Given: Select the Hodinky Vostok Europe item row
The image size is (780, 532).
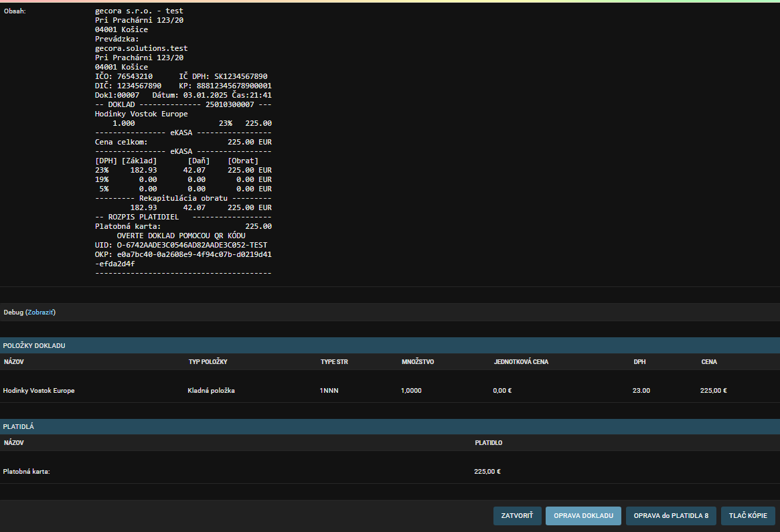Looking at the screenshot, I should click(x=390, y=390).
